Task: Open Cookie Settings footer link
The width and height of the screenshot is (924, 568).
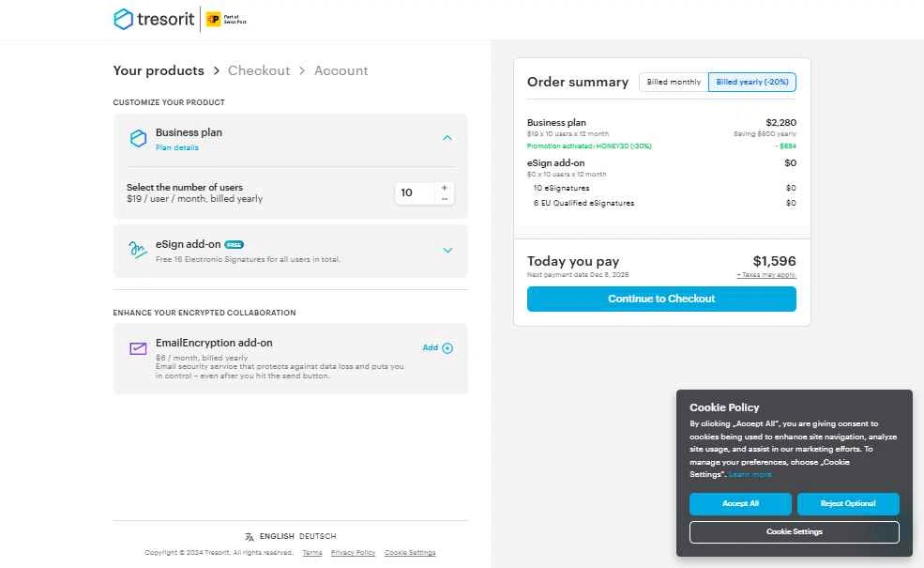Action: 410,553
